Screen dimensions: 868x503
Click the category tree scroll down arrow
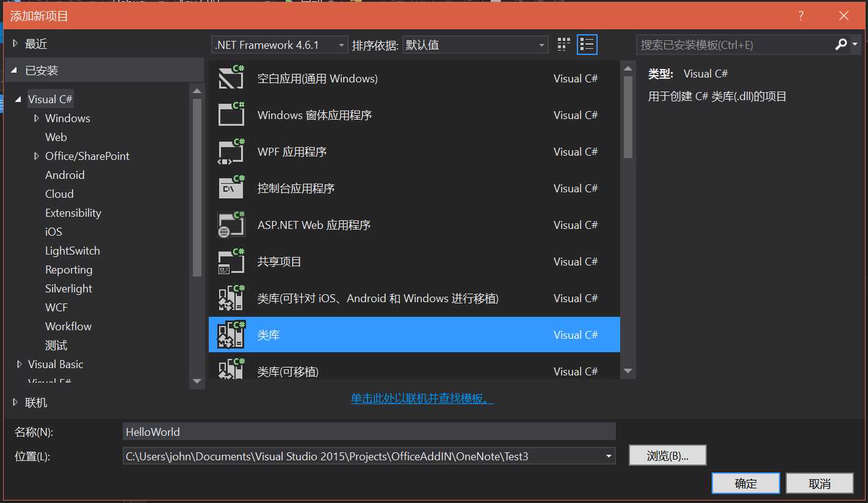tap(197, 381)
